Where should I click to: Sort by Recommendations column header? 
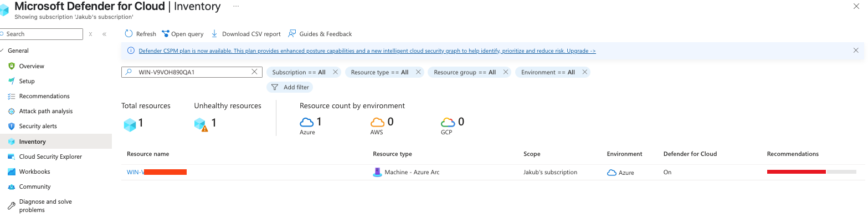(793, 154)
